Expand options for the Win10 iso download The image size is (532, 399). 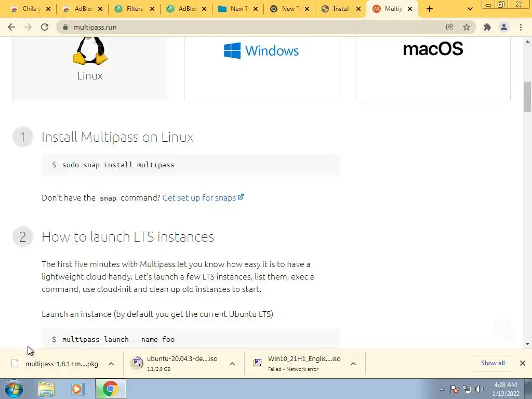(353, 364)
